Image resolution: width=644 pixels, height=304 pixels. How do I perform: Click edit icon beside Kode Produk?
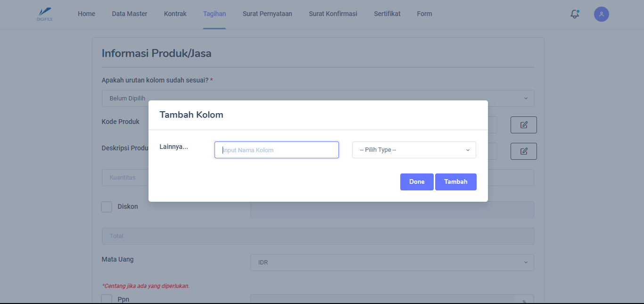pos(523,125)
